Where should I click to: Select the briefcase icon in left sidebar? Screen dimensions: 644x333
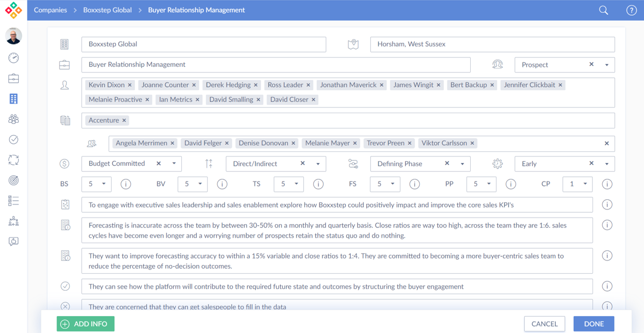tap(14, 79)
